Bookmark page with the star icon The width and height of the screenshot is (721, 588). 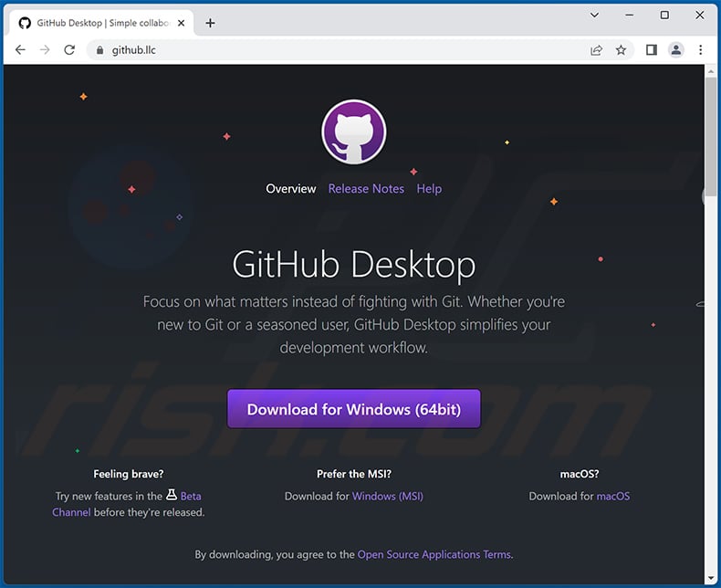(x=621, y=49)
